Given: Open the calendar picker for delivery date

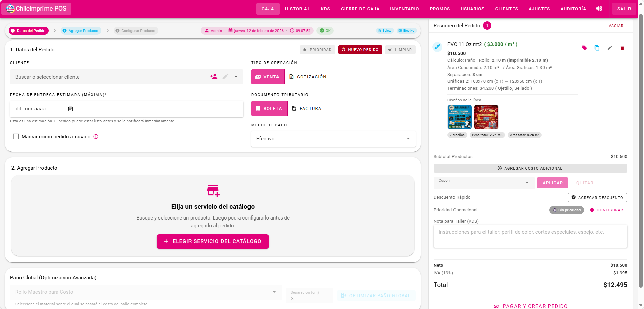Looking at the screenshot, I should tap(70, 109).
